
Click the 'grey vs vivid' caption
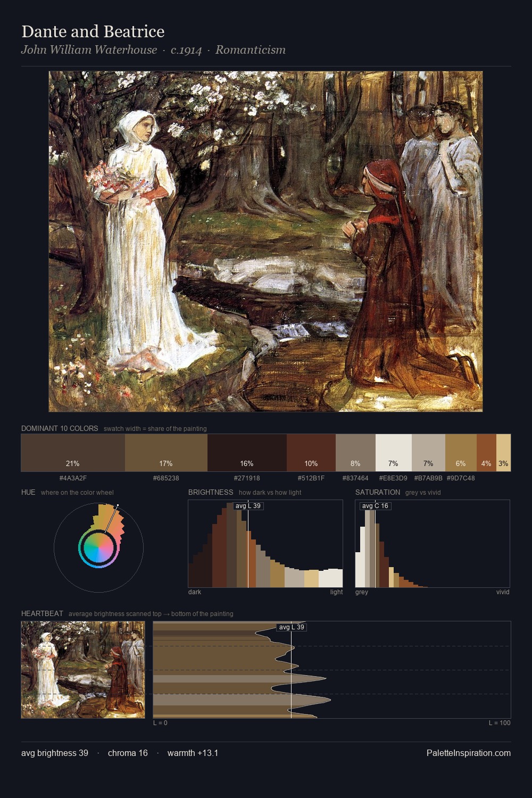tap(423, 493)
